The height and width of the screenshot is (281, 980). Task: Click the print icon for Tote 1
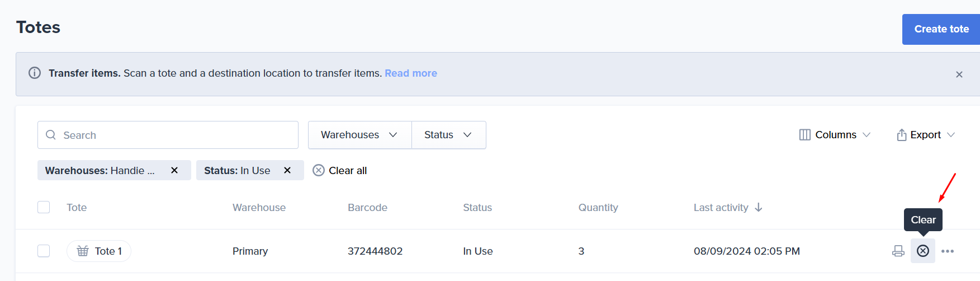coord(898,251)
